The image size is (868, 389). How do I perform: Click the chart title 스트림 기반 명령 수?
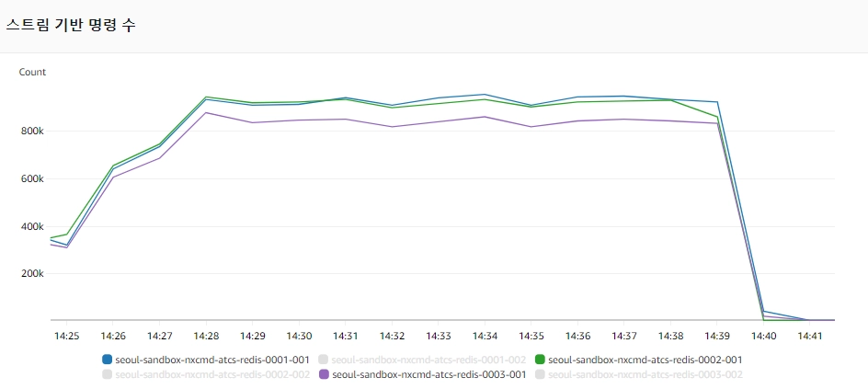70,26
